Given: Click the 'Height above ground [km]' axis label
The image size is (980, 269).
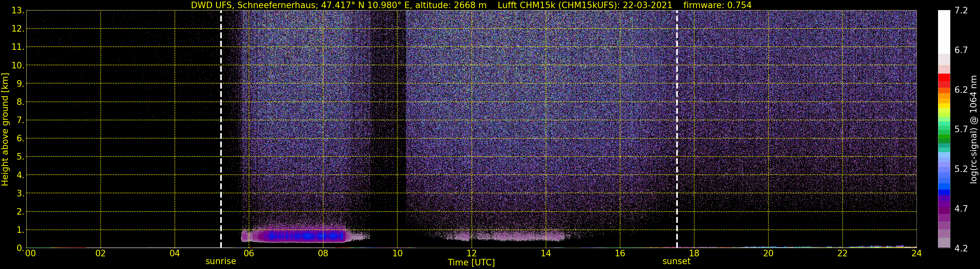Looking at the screenshot, I should click(x=5, y=130).
